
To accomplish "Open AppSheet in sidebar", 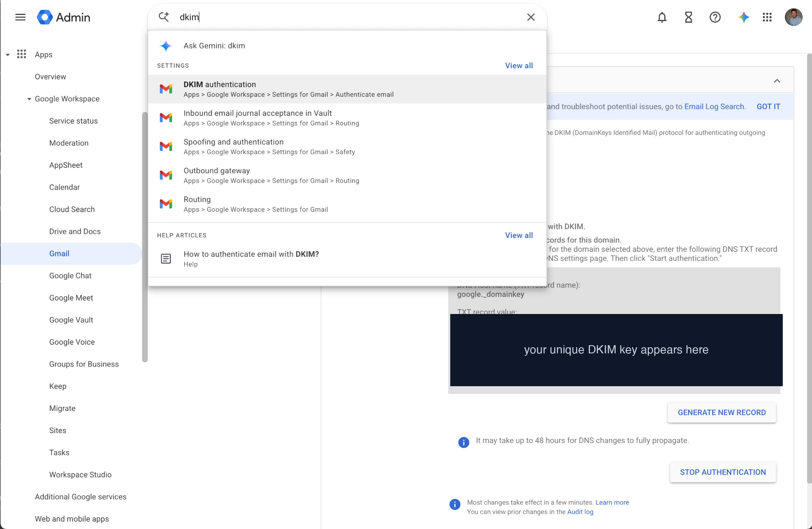I will [66, 165].
